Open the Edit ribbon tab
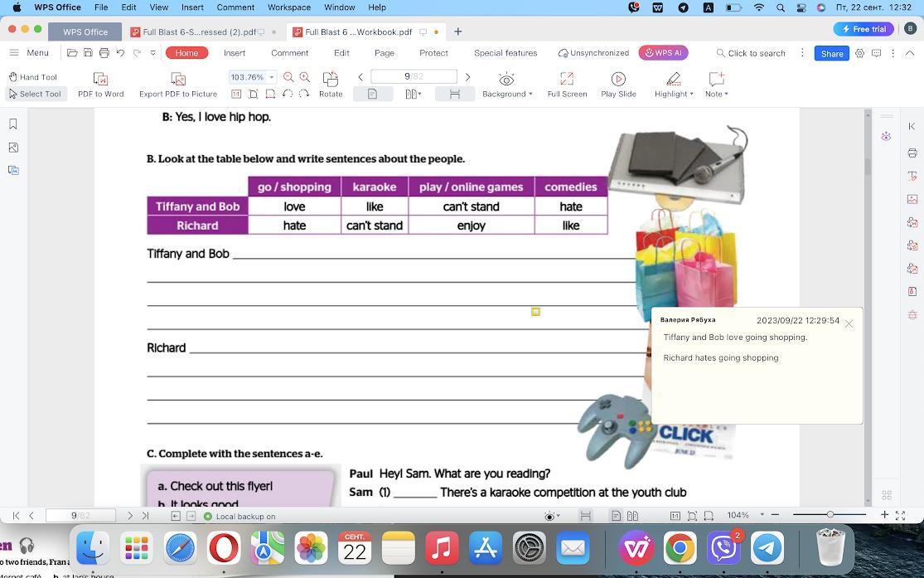 (341, 52)
